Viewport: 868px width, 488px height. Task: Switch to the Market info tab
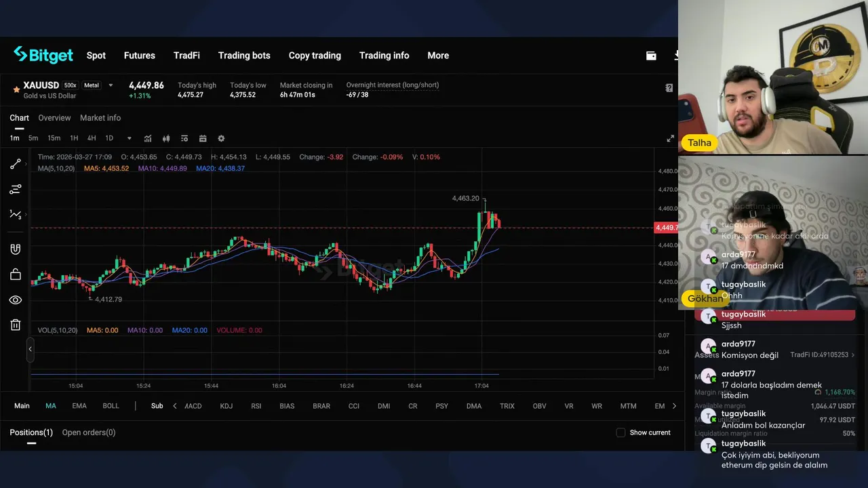click(x=100, y=118)
